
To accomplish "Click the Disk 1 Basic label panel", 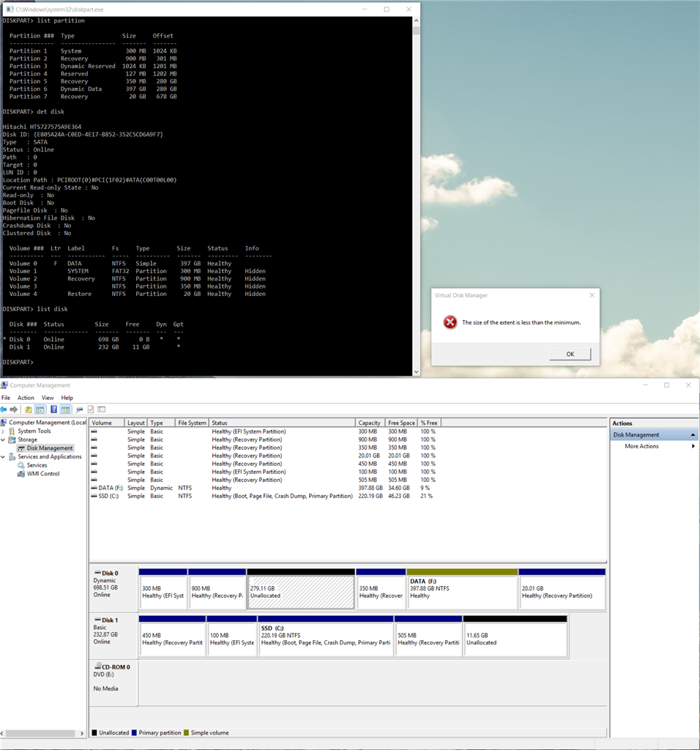I will 113,635.
